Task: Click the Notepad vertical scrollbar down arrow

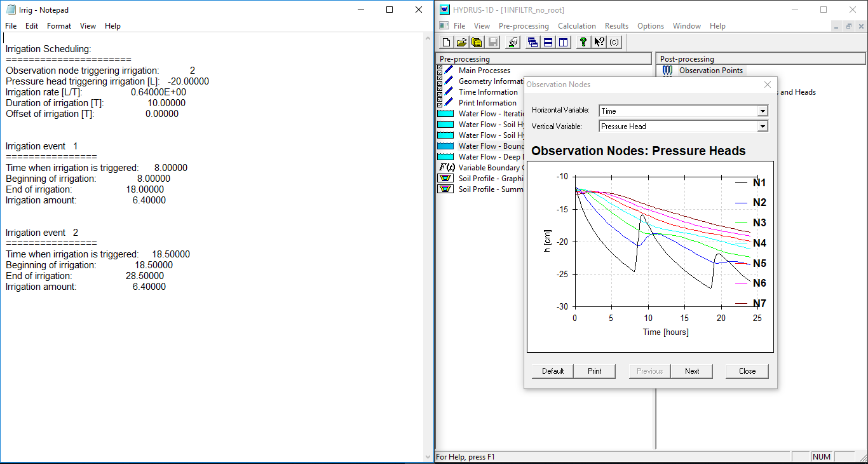Action: [x=428, y=456]
